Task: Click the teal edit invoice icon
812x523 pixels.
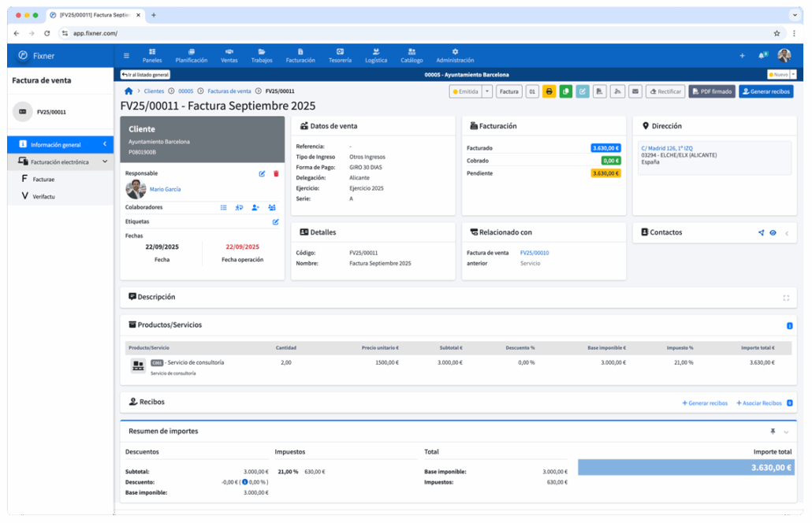Action: pyautogui.click(x=583, y=91)
